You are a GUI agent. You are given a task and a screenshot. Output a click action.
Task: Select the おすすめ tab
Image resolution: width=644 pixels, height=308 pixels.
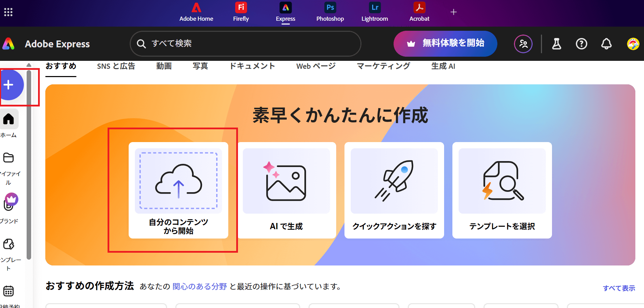[61, 66]
